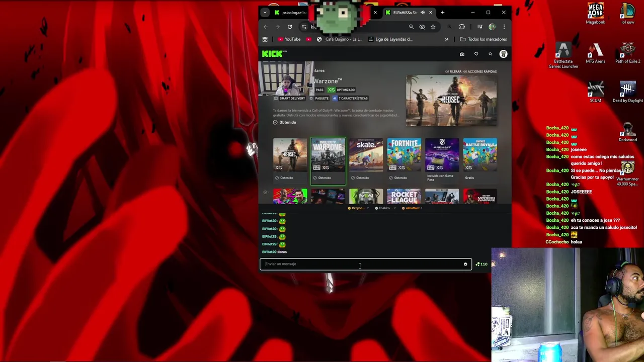
Task: Click the crossed-eye tracking protection icon
Action: tap(422, 27)
